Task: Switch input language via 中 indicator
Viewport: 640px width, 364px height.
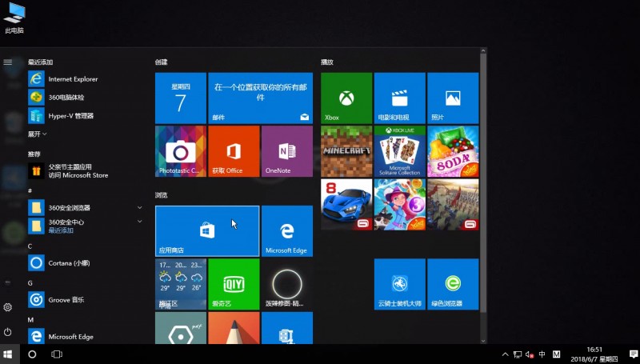Action: click(542, 354)
